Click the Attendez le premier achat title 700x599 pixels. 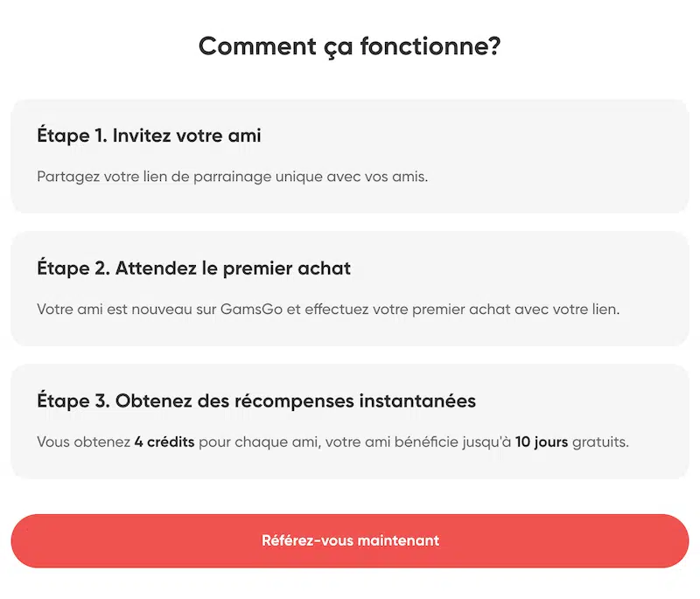[233, 268]
